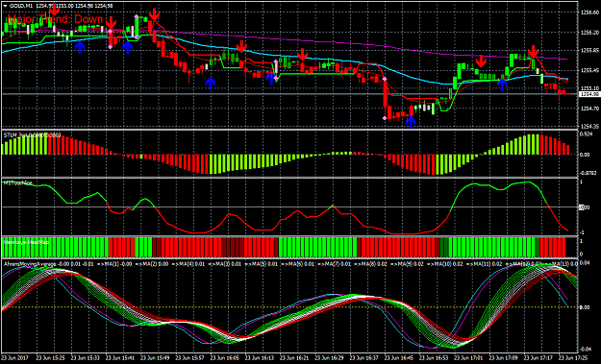
Task: Click the 23 Jun 16:53 time label
Action: [434, 358]
